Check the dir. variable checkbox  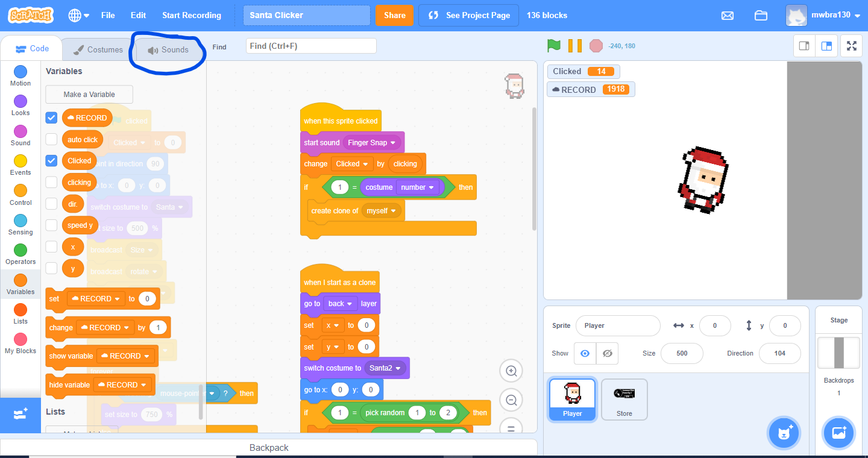(x=52, y=204)
